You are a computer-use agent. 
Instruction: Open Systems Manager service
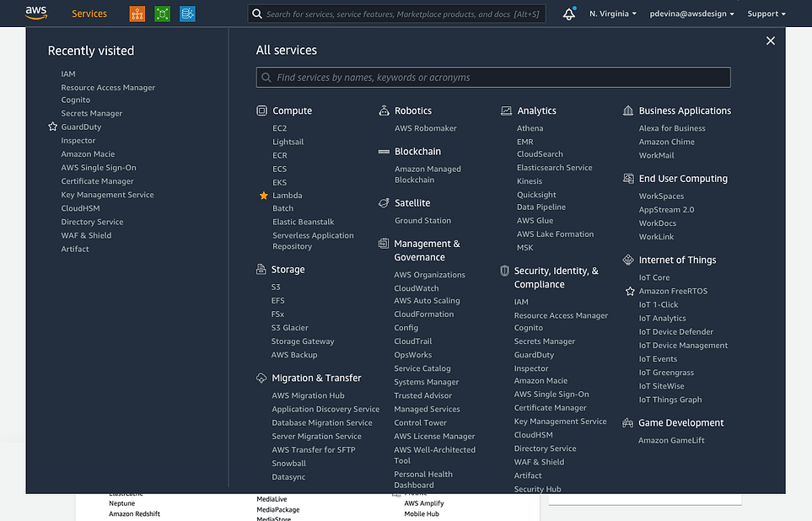(x=426, y=382)
